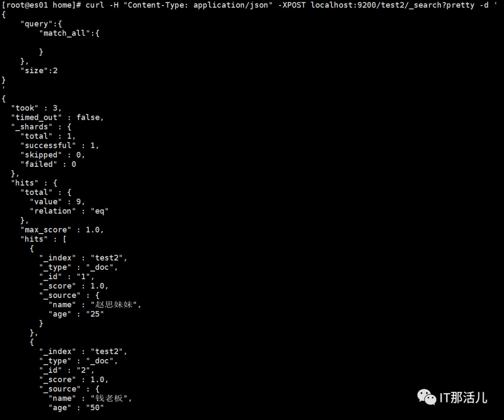
Task: Click the "timed_out" false value
Action: 88,117
